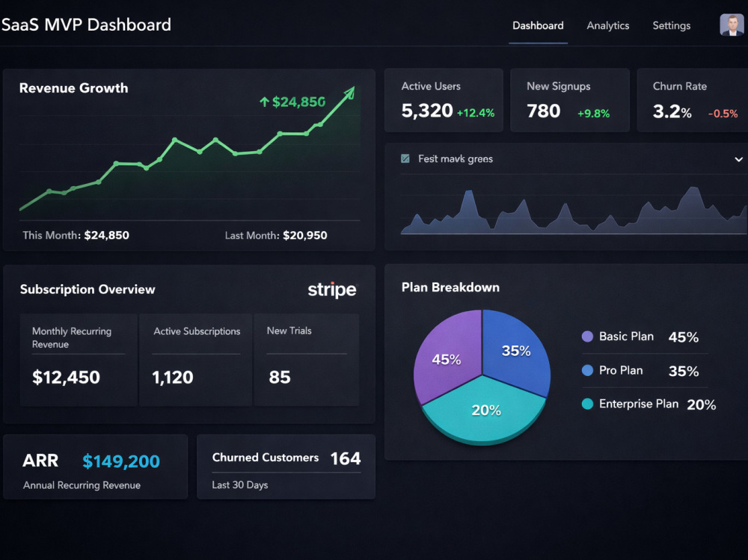Click the green up arrow beside $24,850
The width and height of the screenshot is (748, 560).
pos(264,102)
